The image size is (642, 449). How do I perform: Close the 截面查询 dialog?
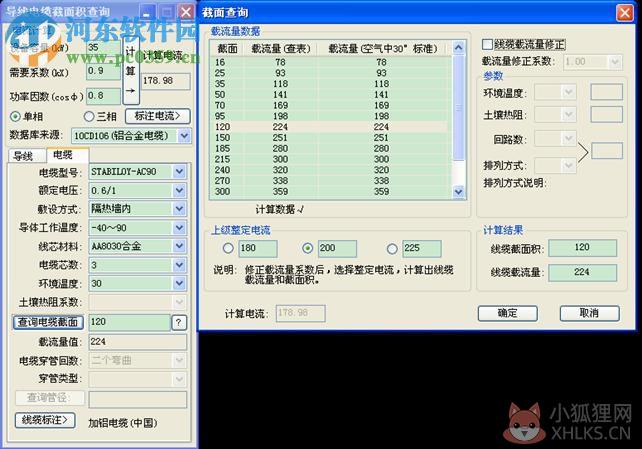coord(625,13)
